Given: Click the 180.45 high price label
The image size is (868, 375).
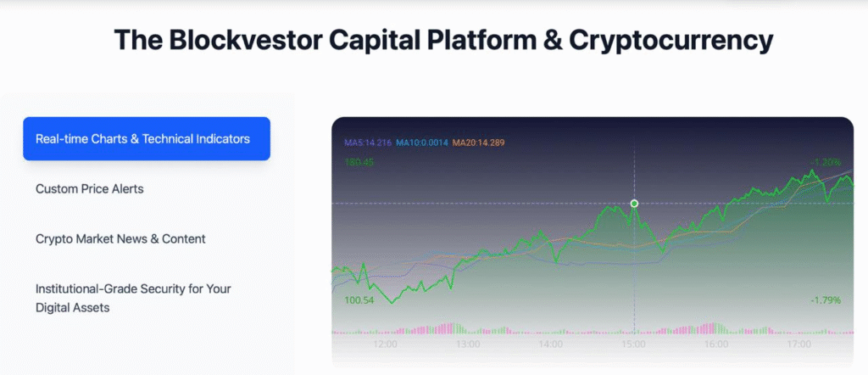Looking at the screenshot, I should pos(359,162).
